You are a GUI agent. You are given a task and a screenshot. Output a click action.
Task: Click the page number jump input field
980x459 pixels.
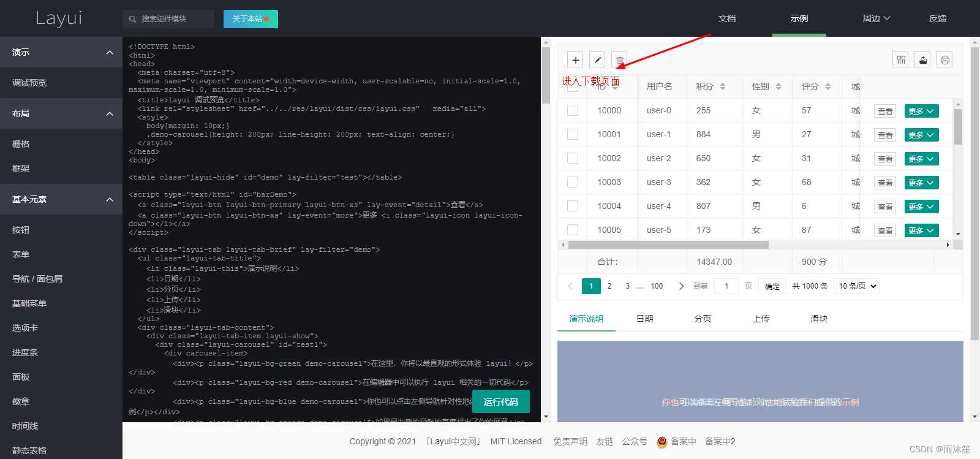pyautogui.click(x=726, y=286)
